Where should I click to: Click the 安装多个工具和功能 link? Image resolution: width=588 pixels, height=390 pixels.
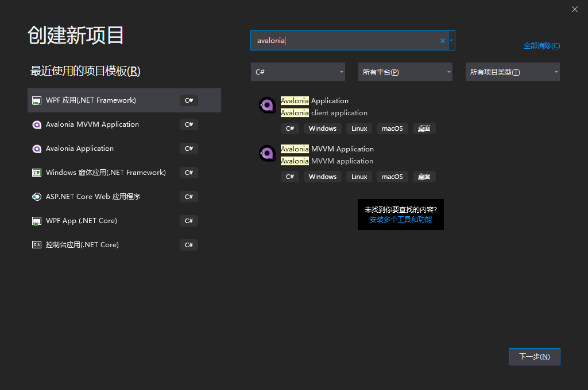(400, 220)
